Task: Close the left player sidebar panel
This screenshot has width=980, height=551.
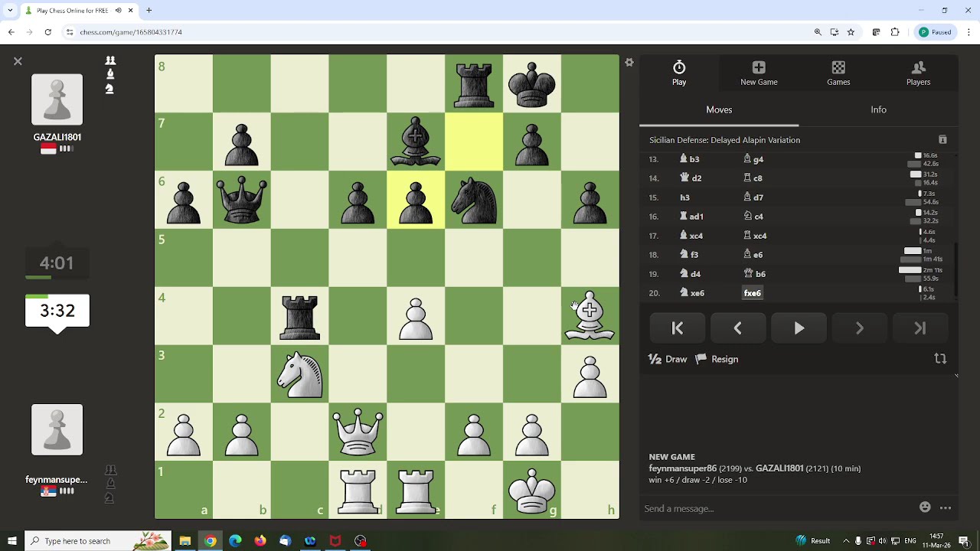Action: (18, 61)
